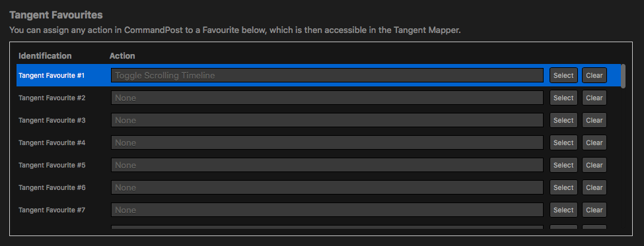Click the Tangent Favourite #2 action field
Viewport: 644px width, 246px height.
point(328,98)
